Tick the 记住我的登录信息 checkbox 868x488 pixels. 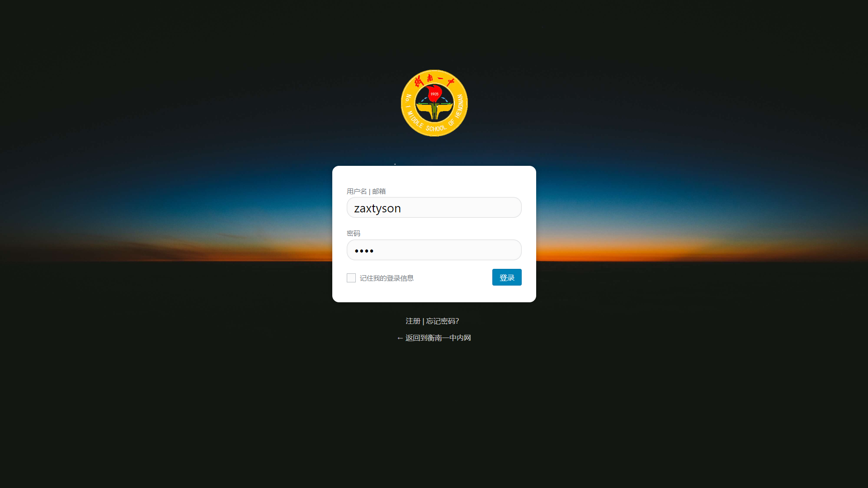pos(351,278)
